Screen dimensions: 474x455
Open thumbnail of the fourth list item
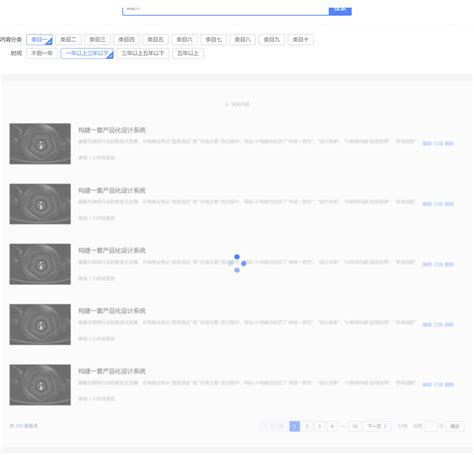tap(40, 324)
